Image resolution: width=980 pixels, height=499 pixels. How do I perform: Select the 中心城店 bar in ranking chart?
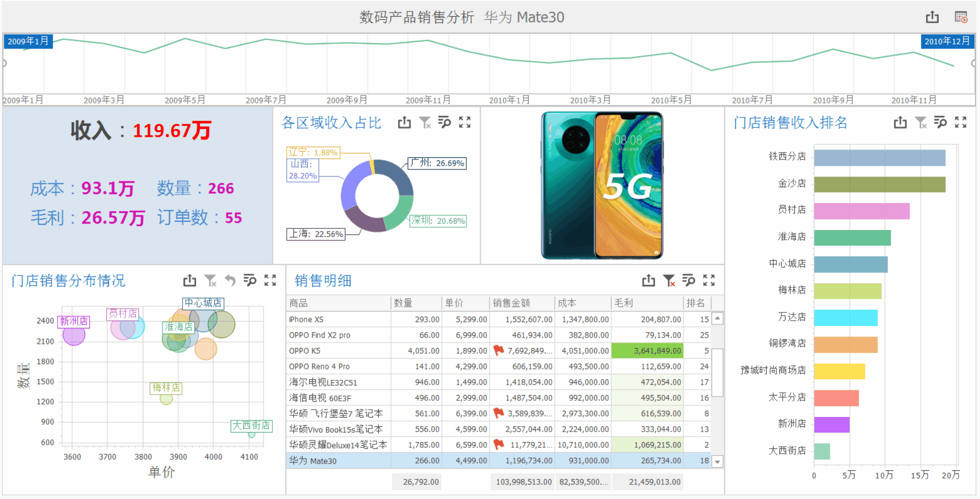pos(851,264)
